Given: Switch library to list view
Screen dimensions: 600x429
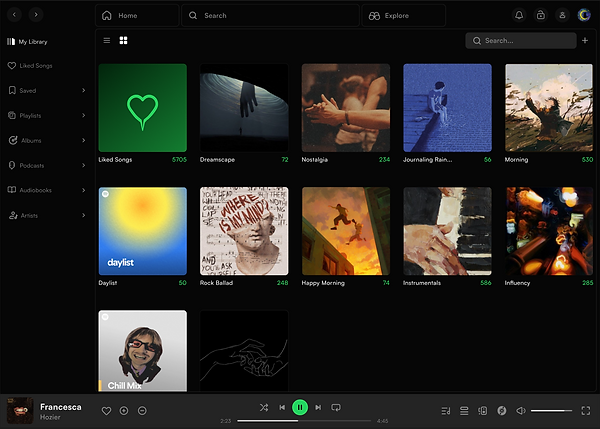Looking at the screenshot, I should click(x=107, y=41).
